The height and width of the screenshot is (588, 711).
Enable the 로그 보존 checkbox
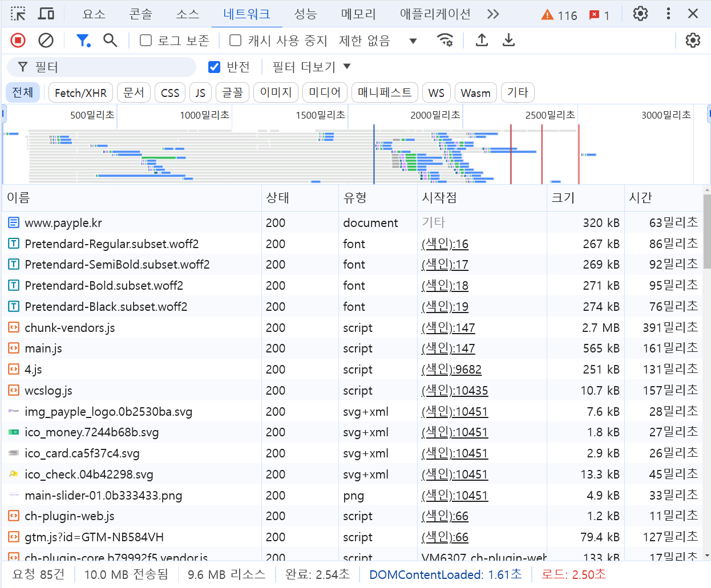pos(146,40)
